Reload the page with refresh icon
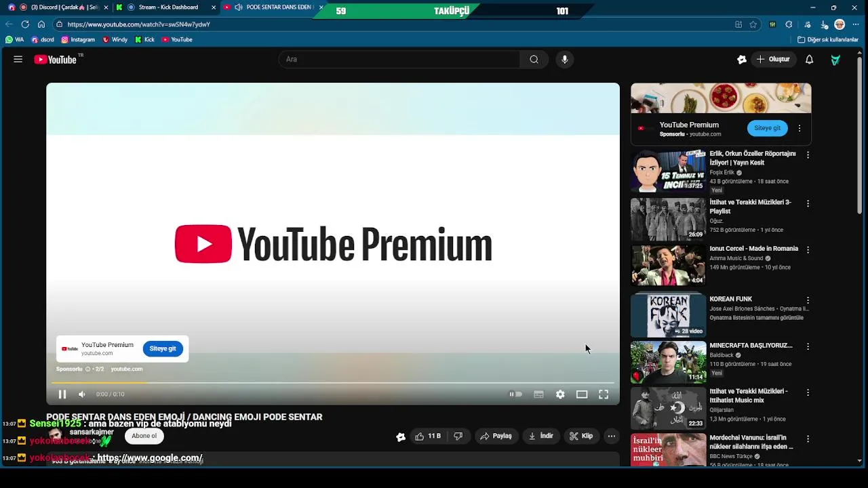Screen dimensions: 868x488 coord(25,24)
